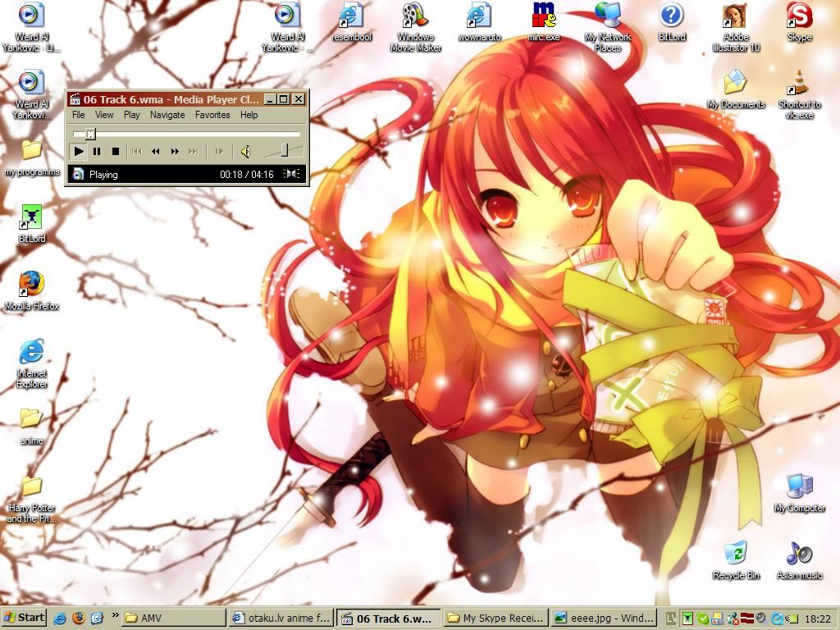Click the greyed-out Next track button
The height and width of the screenshot is (630, 840).
pyautogui.click(x=194, y=152)
